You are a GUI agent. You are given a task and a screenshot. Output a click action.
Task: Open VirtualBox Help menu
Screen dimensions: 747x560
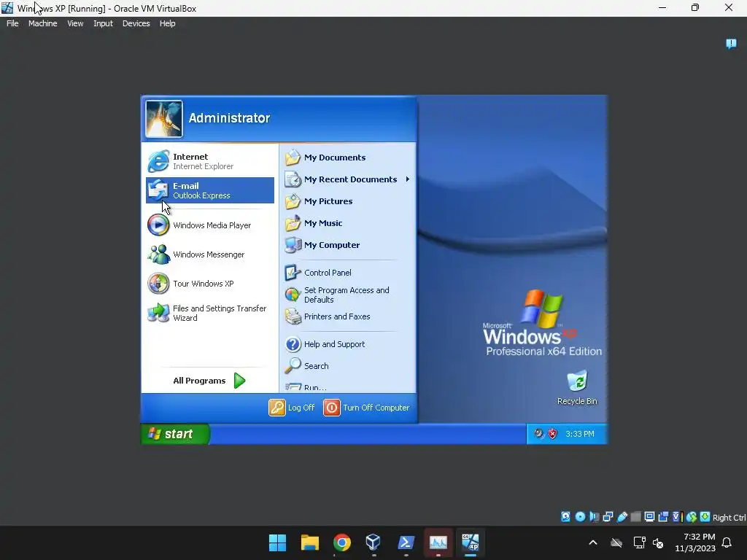[x=167, y=23]
